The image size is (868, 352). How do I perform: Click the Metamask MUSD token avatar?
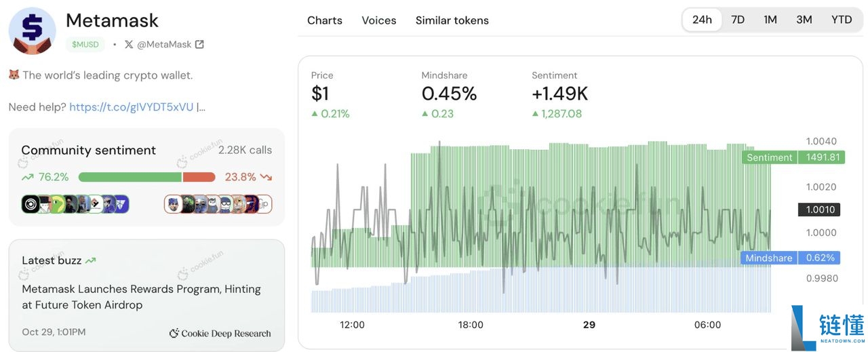(32, 31)
